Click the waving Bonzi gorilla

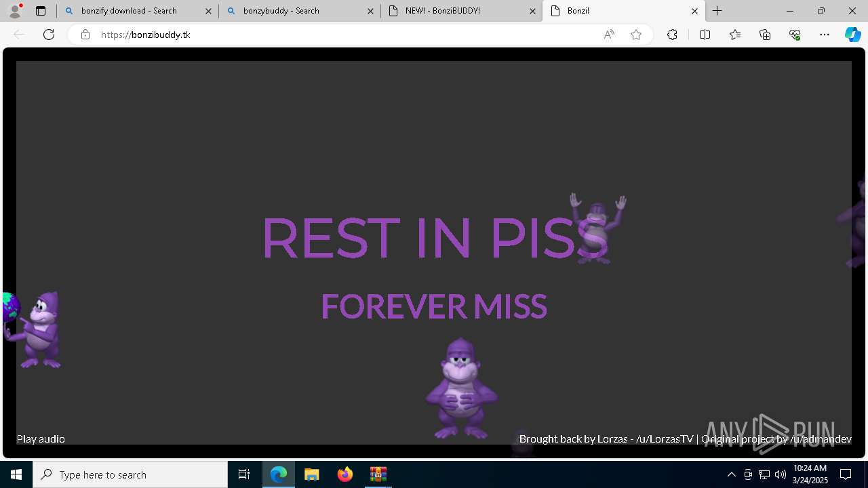597,228
